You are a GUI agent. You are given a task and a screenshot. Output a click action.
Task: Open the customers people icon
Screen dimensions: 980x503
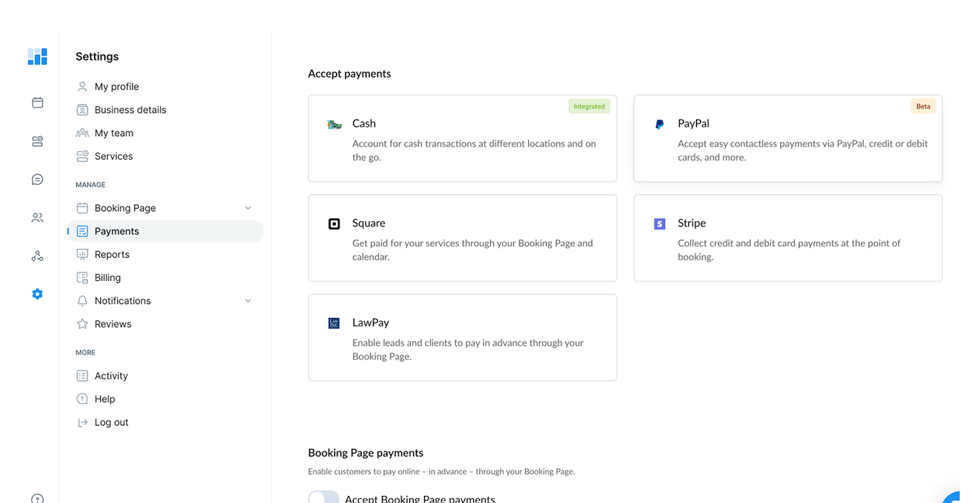(37, 218)
